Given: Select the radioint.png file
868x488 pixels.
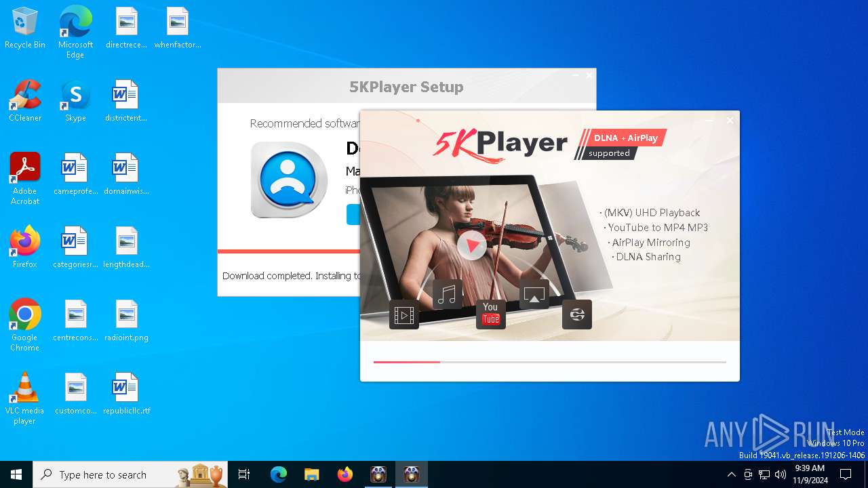Looking at the screenshot, I should pos(126,321).
